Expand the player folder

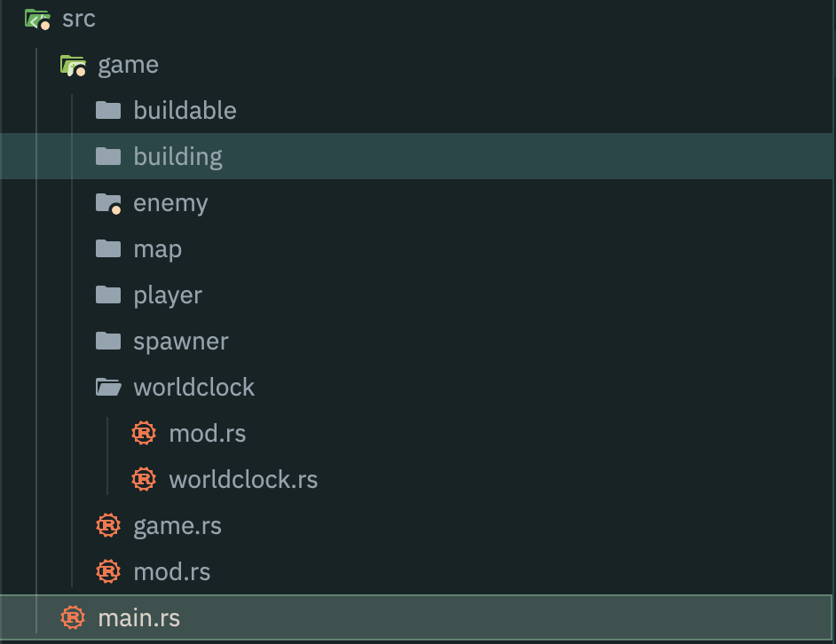click(x=168, y=295)
